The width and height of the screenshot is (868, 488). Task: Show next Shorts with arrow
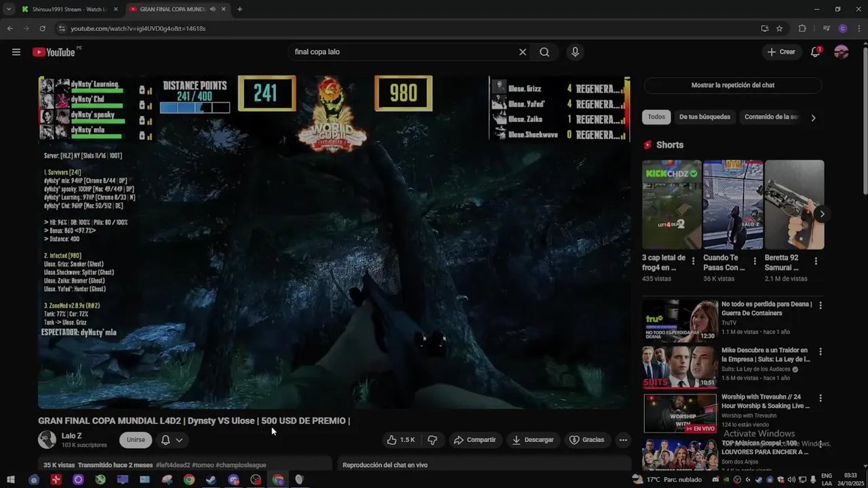822,214
